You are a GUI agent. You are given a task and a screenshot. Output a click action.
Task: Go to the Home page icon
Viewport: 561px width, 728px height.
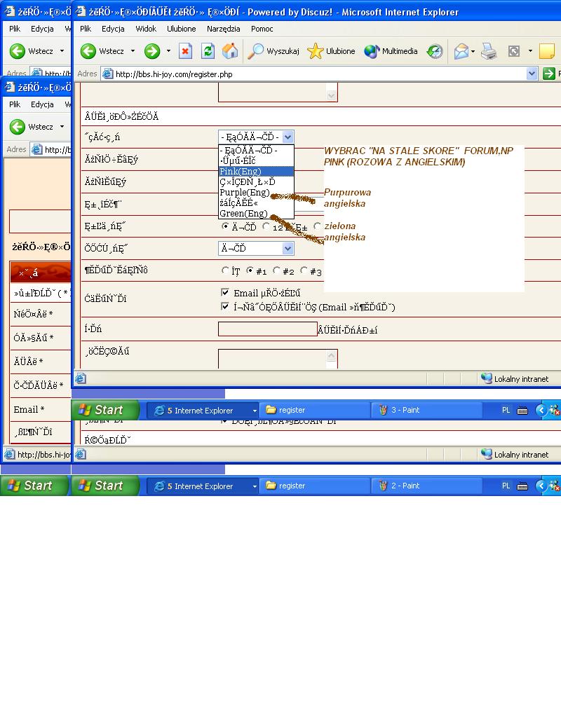coord(229,51)
